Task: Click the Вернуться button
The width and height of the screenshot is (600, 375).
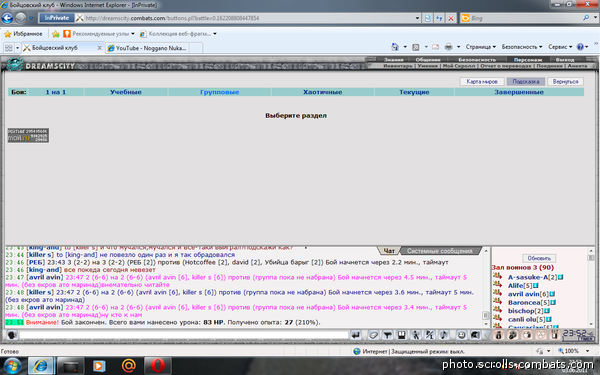Action: 565,82
